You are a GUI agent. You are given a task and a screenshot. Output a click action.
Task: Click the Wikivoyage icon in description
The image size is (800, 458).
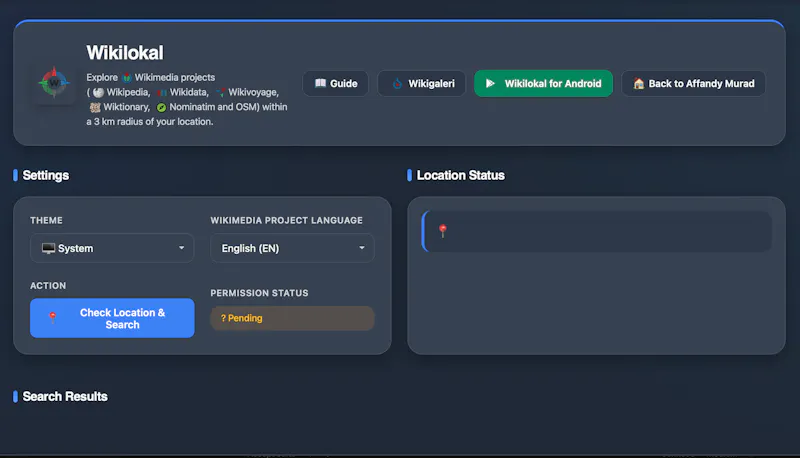point(220,92)
